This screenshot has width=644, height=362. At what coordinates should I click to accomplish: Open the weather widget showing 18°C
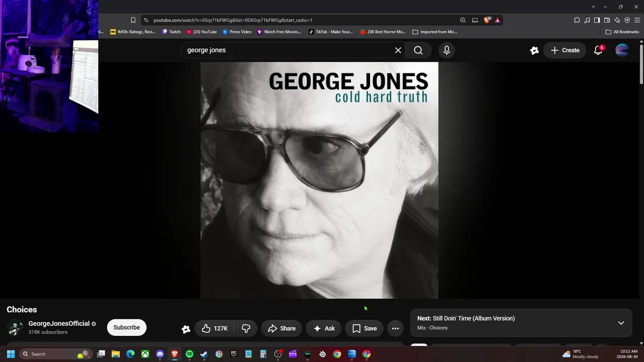[x=581, y=354]
